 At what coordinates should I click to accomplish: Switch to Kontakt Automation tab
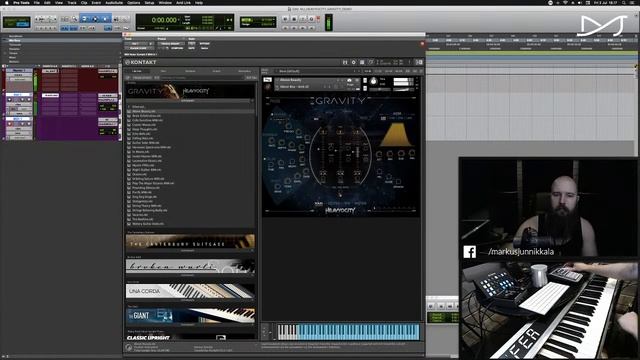coord(244,71)
